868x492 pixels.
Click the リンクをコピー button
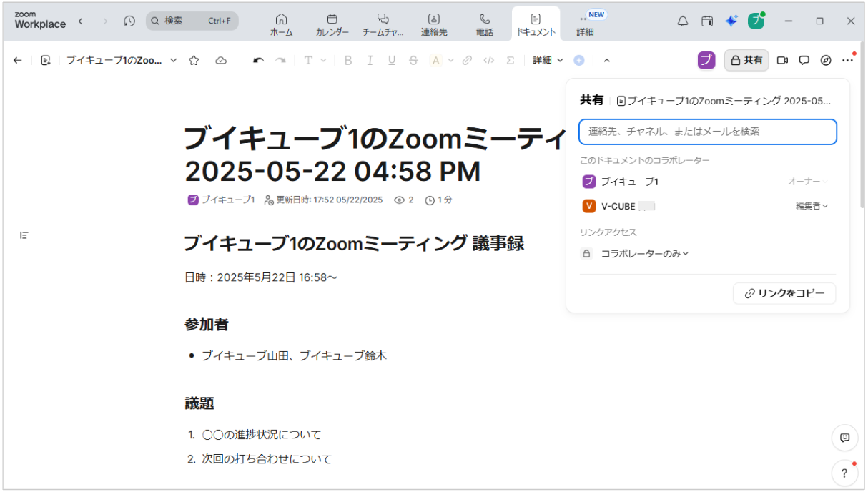(784, 293)
